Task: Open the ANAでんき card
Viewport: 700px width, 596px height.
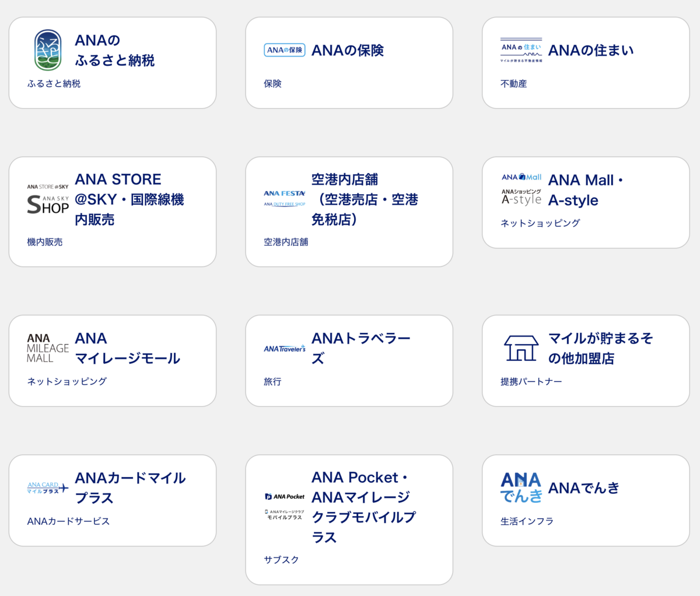Action: coord(585,500)
